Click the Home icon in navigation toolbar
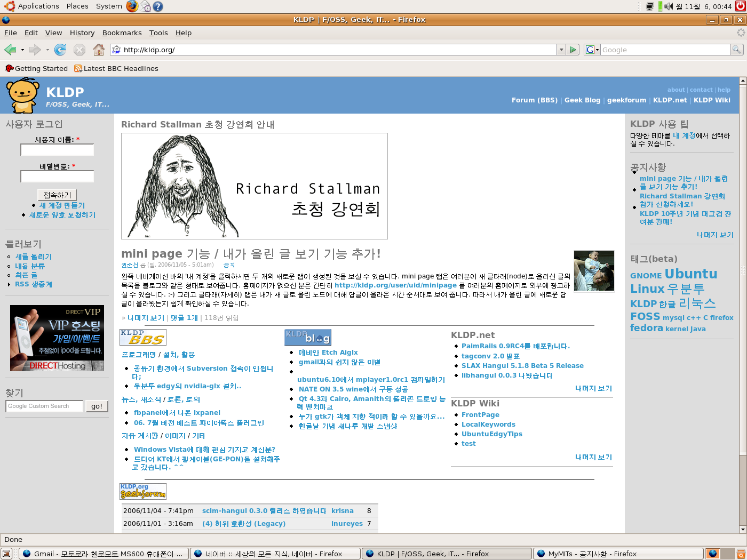The height and width of the screenshot is (560, 747). [99, 50]
